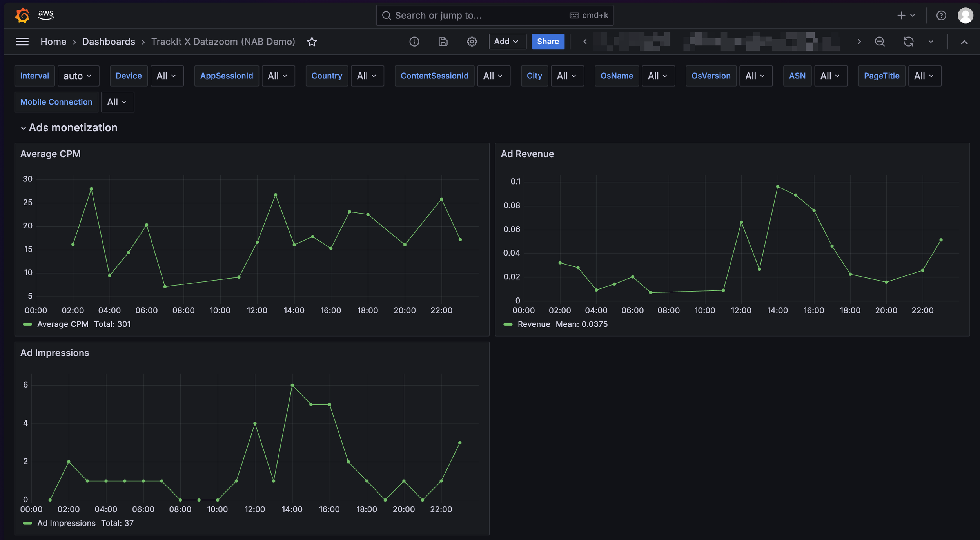Open the help question mark menu

point(941,15)
